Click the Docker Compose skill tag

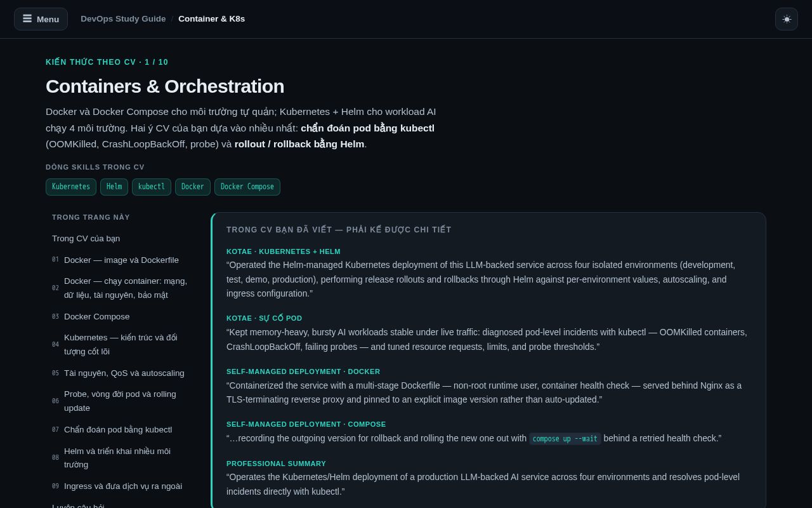pos(247,187)
